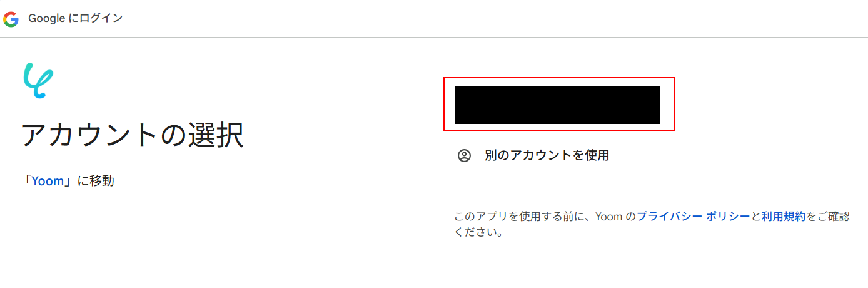The height and width of the screenshot is (288, 868).
Task: Open the プライバシー ポリシー link
Action: click(694, 217)
